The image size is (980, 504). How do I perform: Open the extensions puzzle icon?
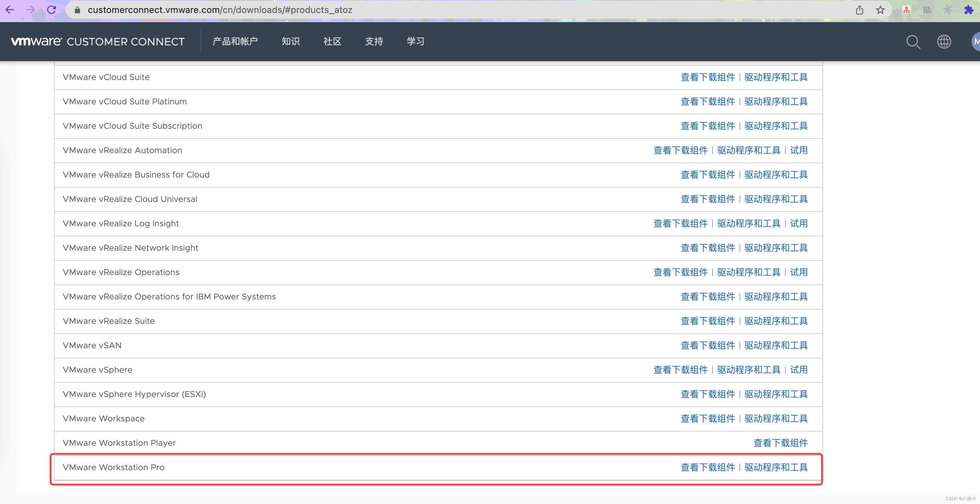pyautogui.click(x=968, y=10)
